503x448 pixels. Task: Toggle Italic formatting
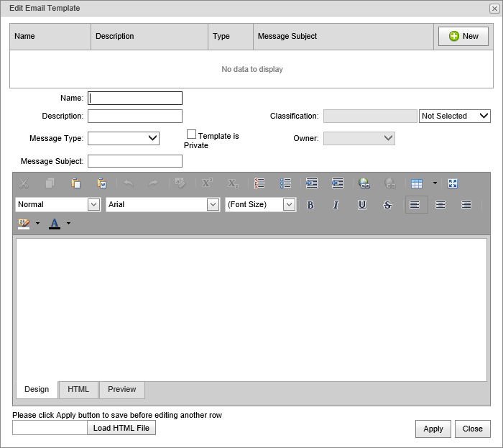pyautogui.click(x=336, y=205)
